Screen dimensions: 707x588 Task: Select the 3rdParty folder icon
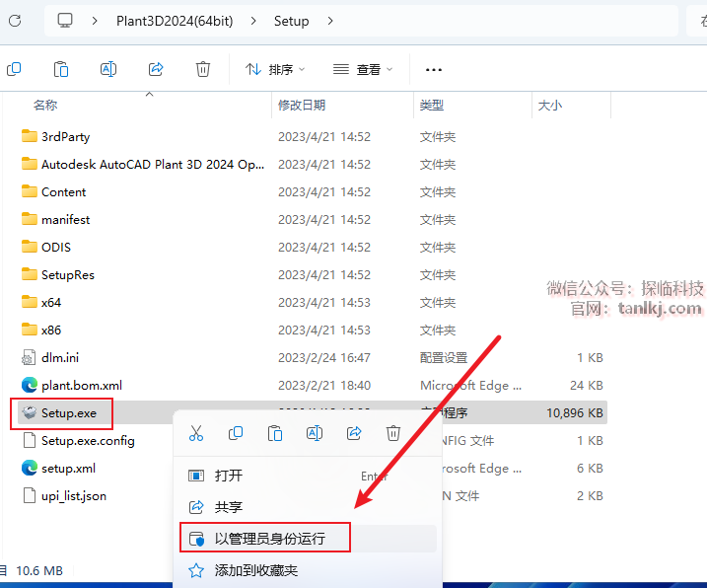[x=30, y=136]
